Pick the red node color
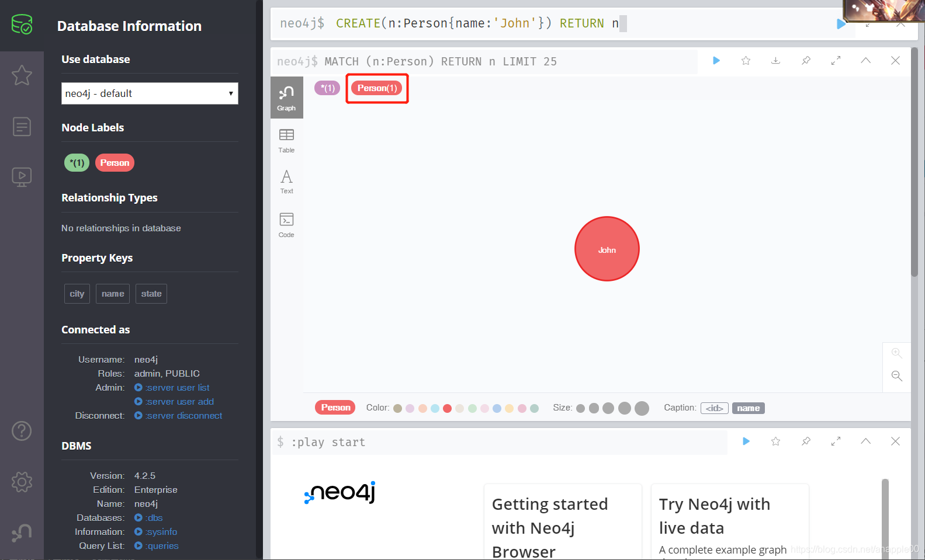925x560 pixels. (x=447, y=408)
